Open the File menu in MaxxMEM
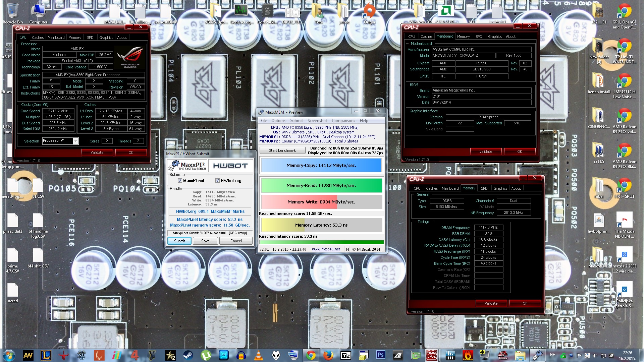644x362 pixels. click(x=264, y=121)
